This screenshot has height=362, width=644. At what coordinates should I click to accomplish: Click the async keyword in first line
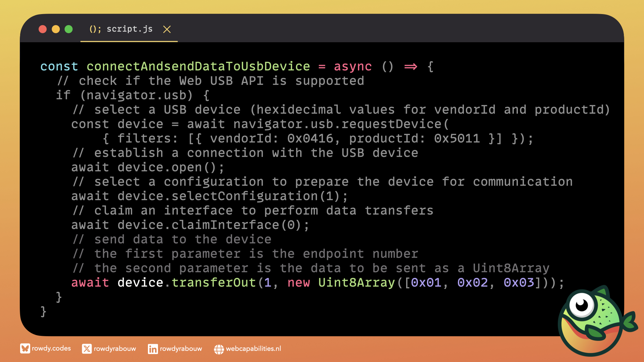[353, 66]
